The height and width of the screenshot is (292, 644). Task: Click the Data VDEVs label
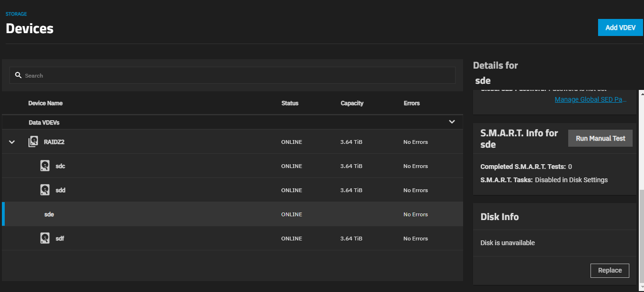pyautogui.click(x=44, y=123)
